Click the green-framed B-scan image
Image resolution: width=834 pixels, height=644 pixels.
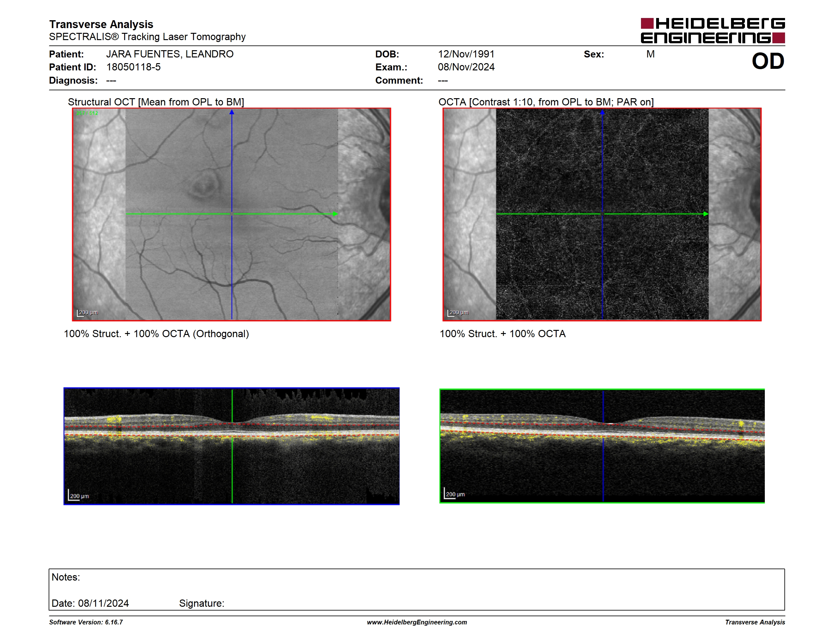click(x=602, y=446)
